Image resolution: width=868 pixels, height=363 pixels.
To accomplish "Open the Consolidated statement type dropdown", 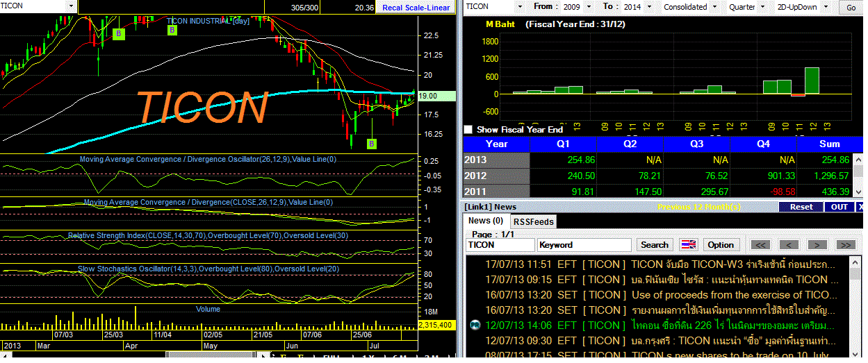I will click(714, 7).
